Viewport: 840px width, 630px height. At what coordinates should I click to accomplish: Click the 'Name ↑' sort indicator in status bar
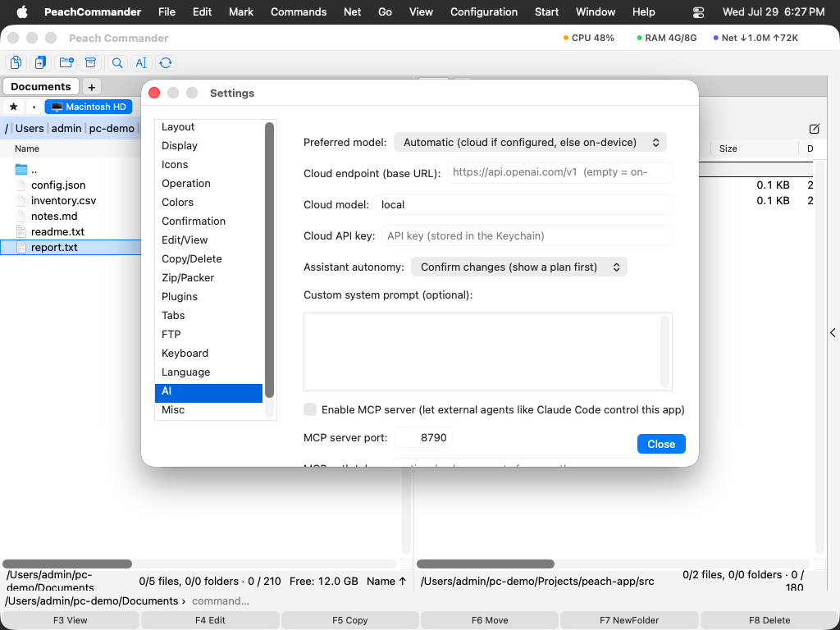tap(386, 581)
